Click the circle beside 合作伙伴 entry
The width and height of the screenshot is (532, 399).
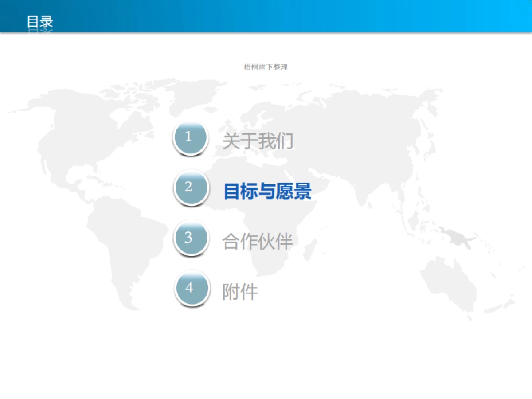[192, 238]
